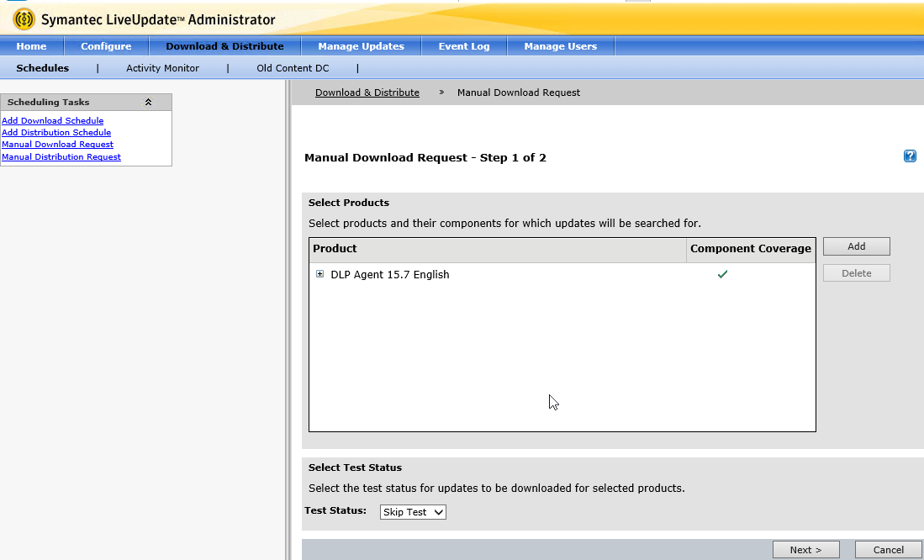Screen dimensions: 924x560
Task: Click the Scheduling Tasks panel title
Action: [48, 102]
